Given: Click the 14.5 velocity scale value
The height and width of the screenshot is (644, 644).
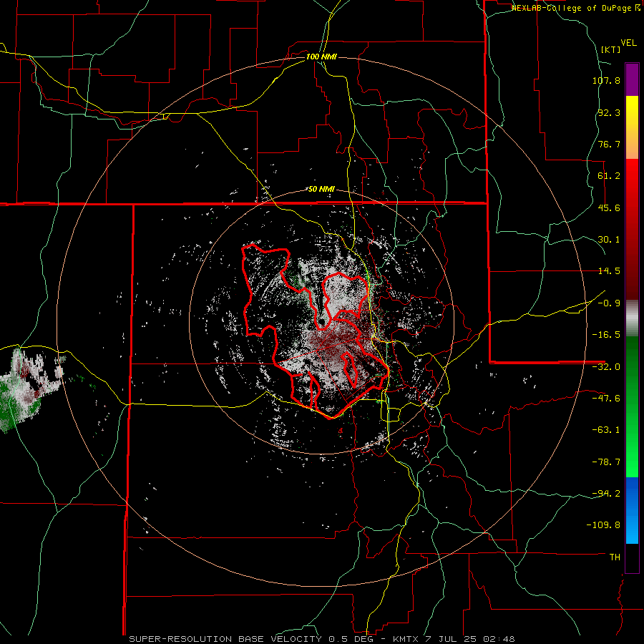Looking at the screenshot, I should [x=609, y=271].
